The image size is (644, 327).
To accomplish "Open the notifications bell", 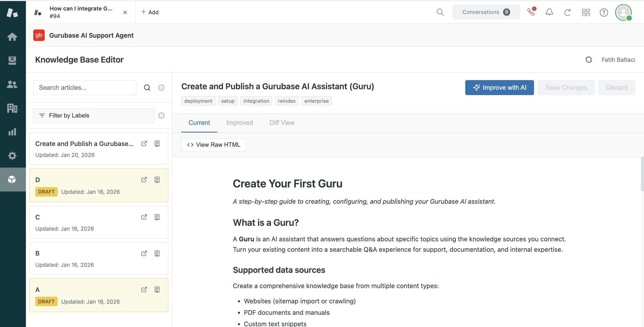I will 549,12.
